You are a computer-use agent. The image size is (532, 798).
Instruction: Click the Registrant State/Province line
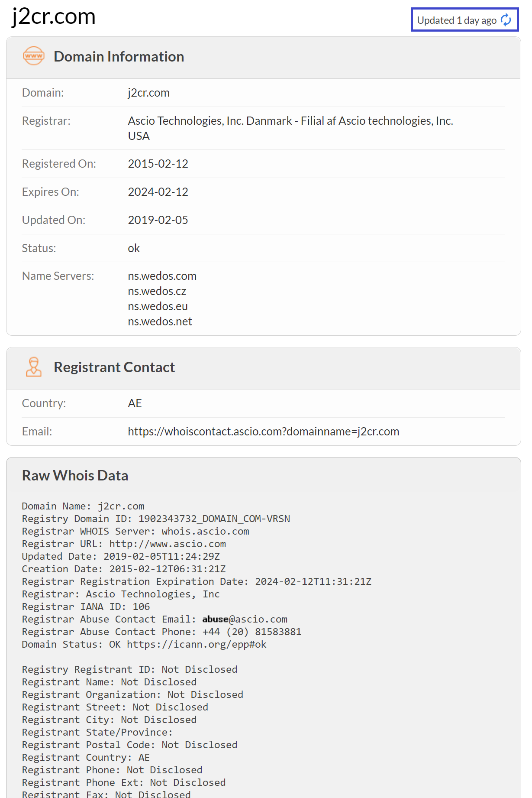[x=97, y=732]
